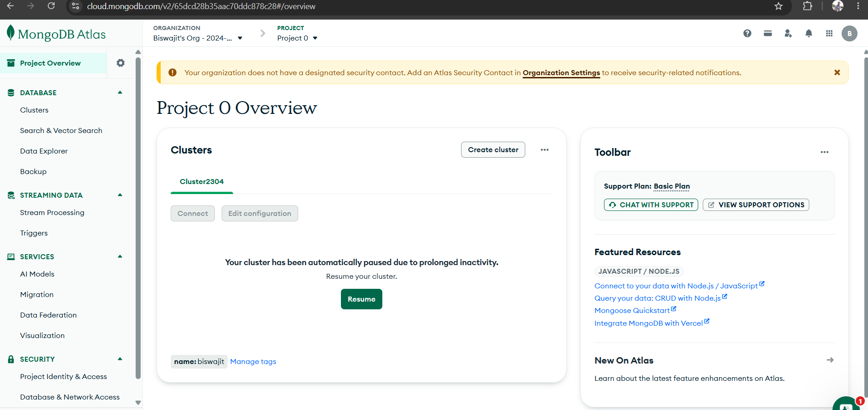Click the browser address bar URL
The height and width of the screenshot is (410, 868).
[201, 6]
